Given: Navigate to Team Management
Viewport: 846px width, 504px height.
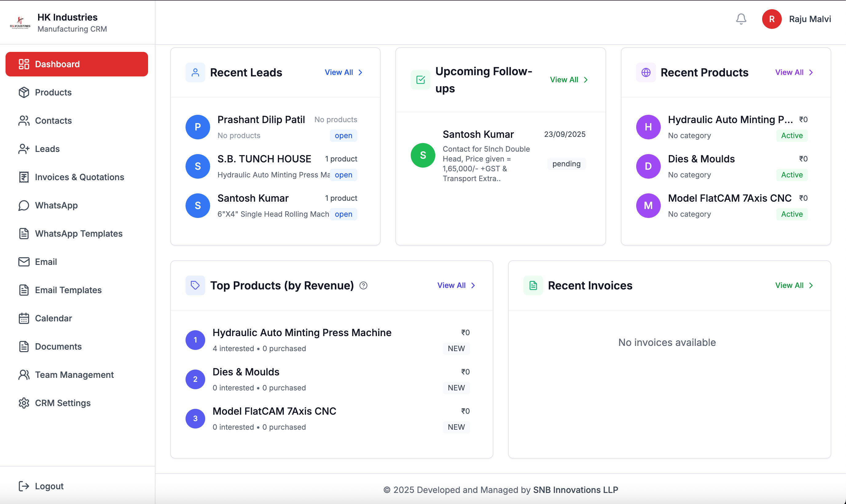Looking at the screenshot, I should pyautogui.click(x=77, y=374).
